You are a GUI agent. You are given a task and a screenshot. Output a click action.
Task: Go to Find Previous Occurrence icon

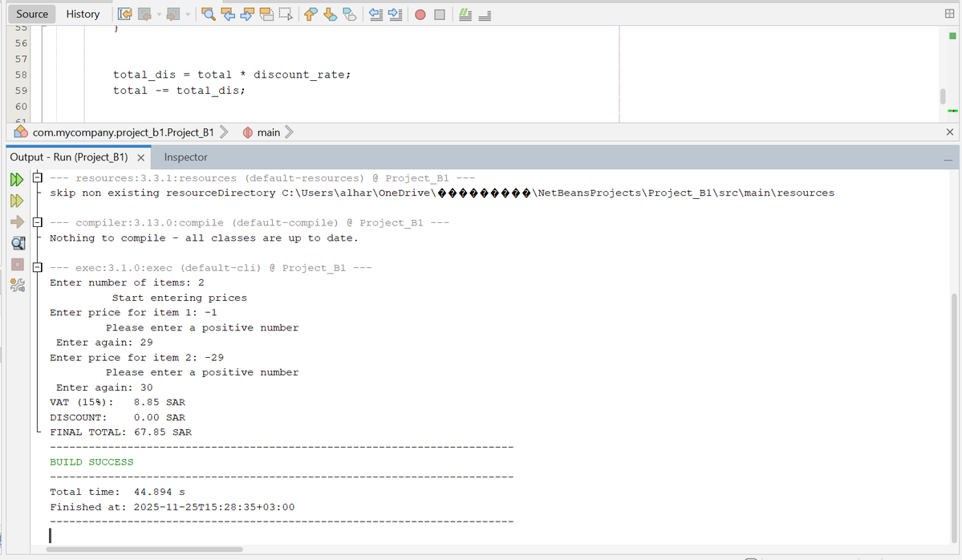click(228, 14)
